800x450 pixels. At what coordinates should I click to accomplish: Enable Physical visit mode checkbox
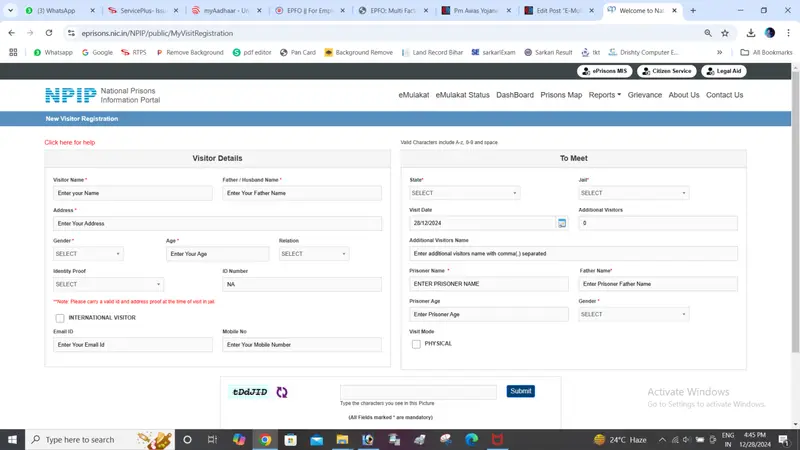(416, 344)
